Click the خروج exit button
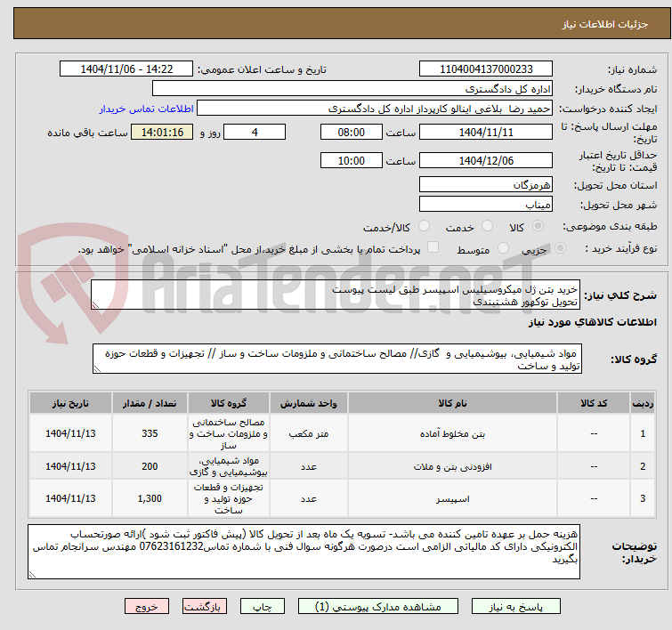 coord(147,607)
